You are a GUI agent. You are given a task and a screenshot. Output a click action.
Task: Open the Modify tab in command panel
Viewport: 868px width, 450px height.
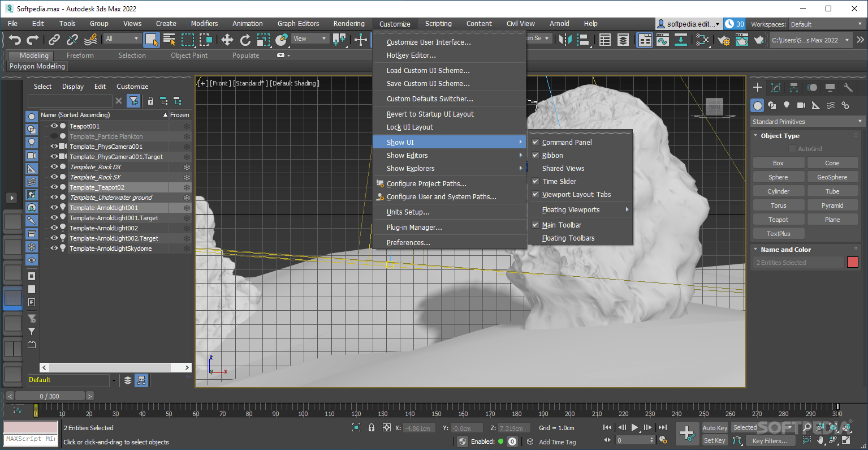pos(776,88)
